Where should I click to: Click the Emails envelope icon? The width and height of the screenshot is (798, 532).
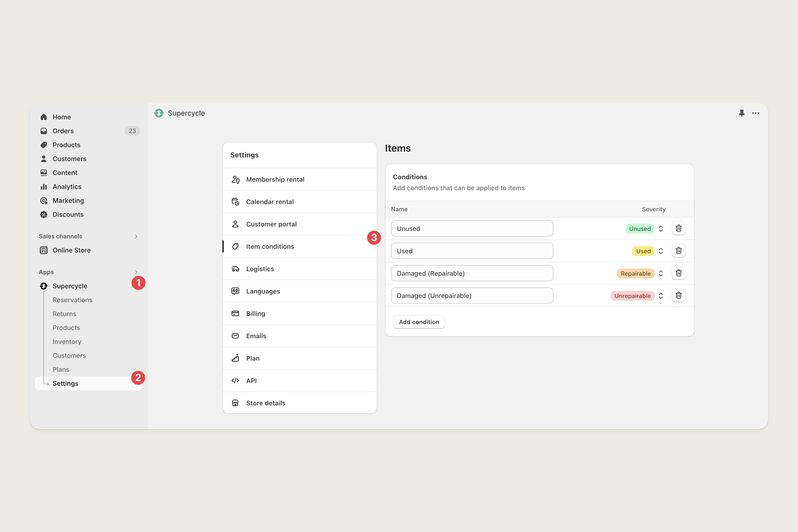pos(235,336)
